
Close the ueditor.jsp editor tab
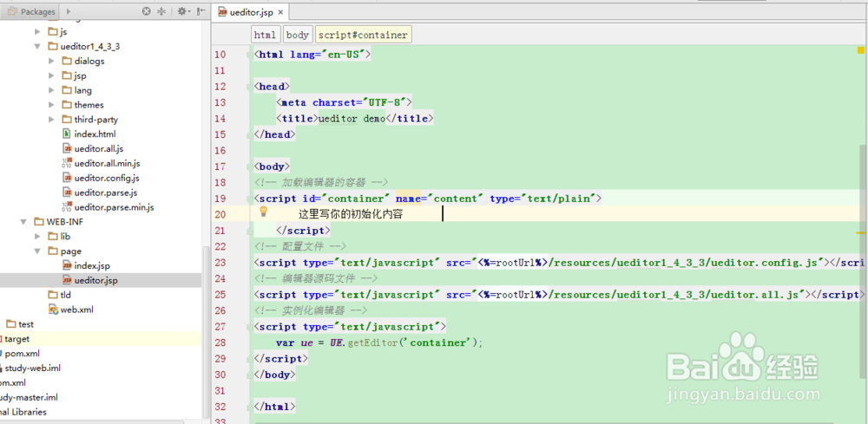280,12
